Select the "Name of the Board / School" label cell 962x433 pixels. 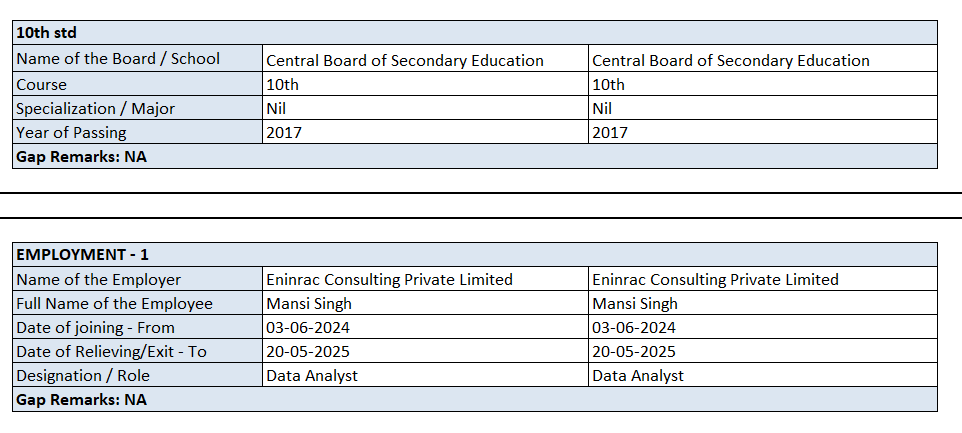pyautogui.click(x=118, y=59)
